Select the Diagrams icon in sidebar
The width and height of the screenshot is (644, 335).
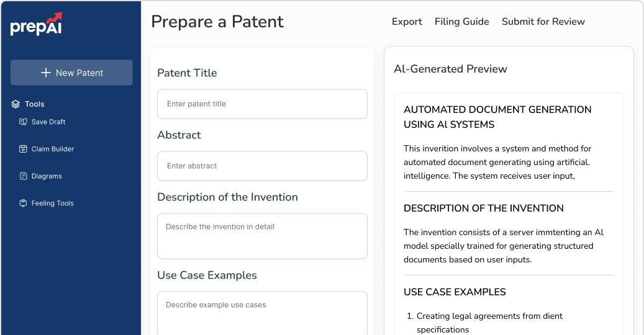point(23,176)
